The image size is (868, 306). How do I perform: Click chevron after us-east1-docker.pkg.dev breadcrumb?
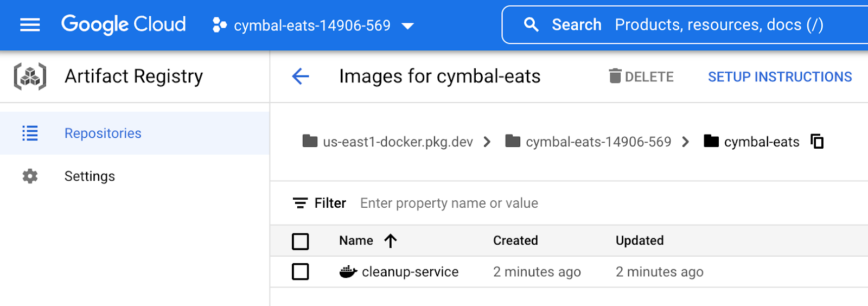click(487, 142)
